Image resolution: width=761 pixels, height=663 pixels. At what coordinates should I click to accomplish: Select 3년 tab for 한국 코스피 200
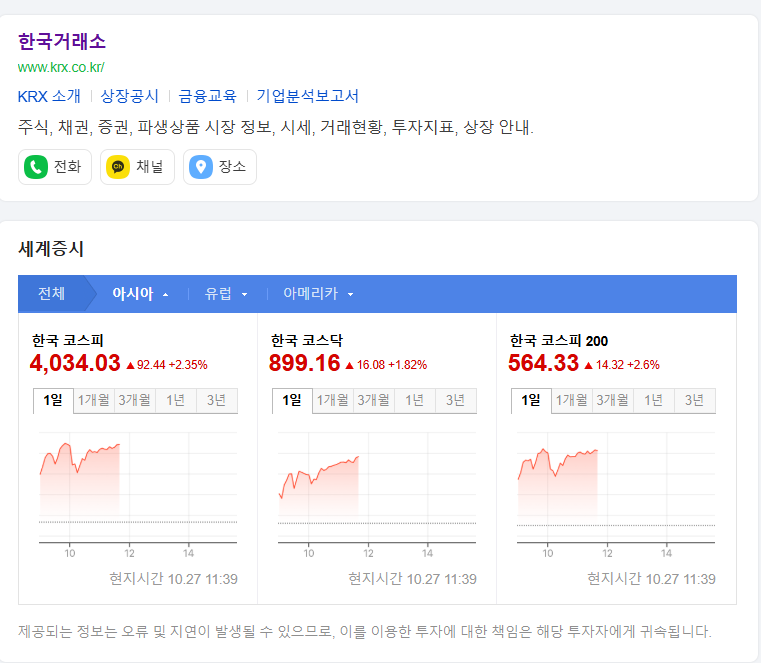695,400
